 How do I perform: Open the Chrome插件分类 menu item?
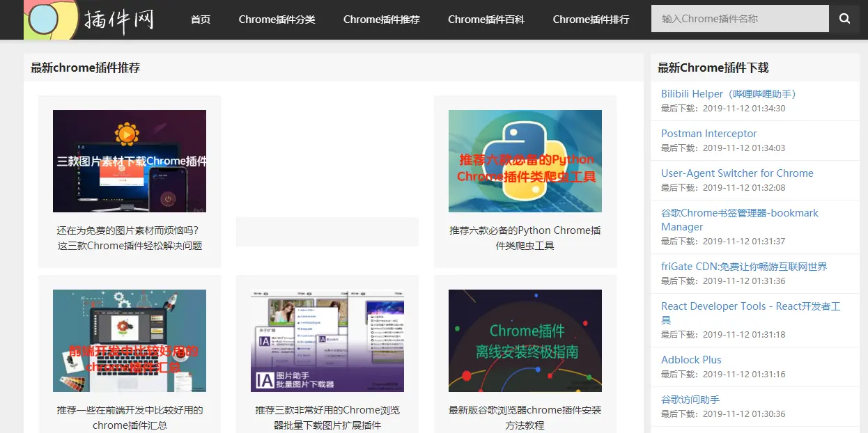[277, 19]
